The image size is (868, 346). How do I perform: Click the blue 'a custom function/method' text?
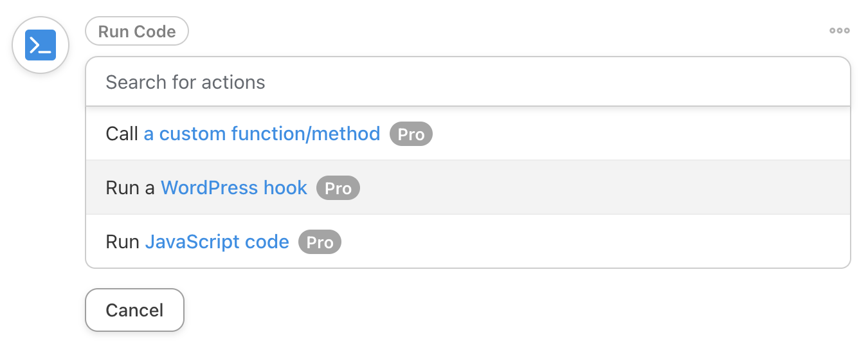tap(262, 134)
